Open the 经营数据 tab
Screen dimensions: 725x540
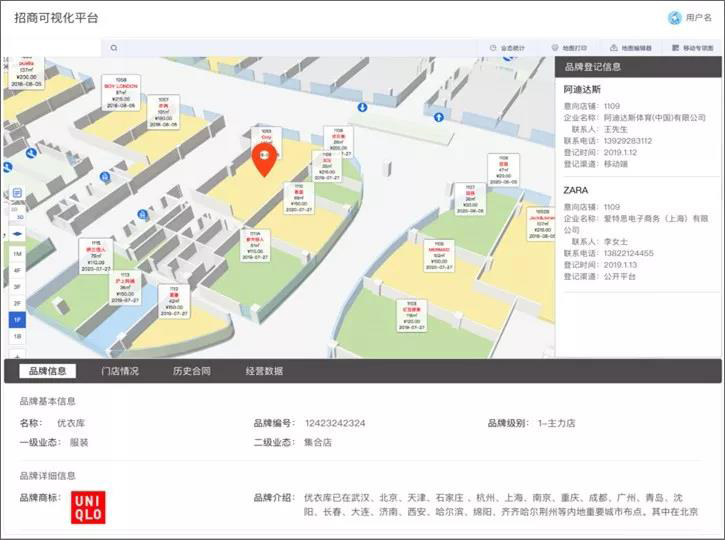[264, 371]
